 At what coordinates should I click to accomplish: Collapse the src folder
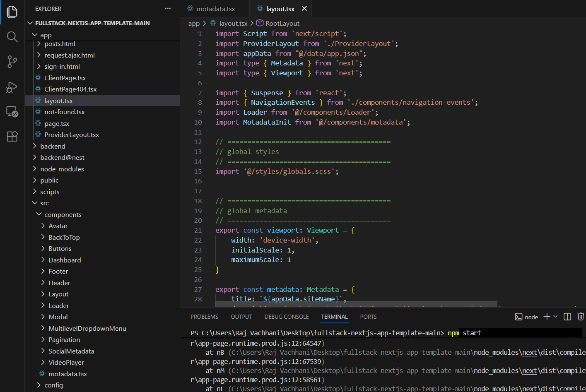click(x=35, y=203)
